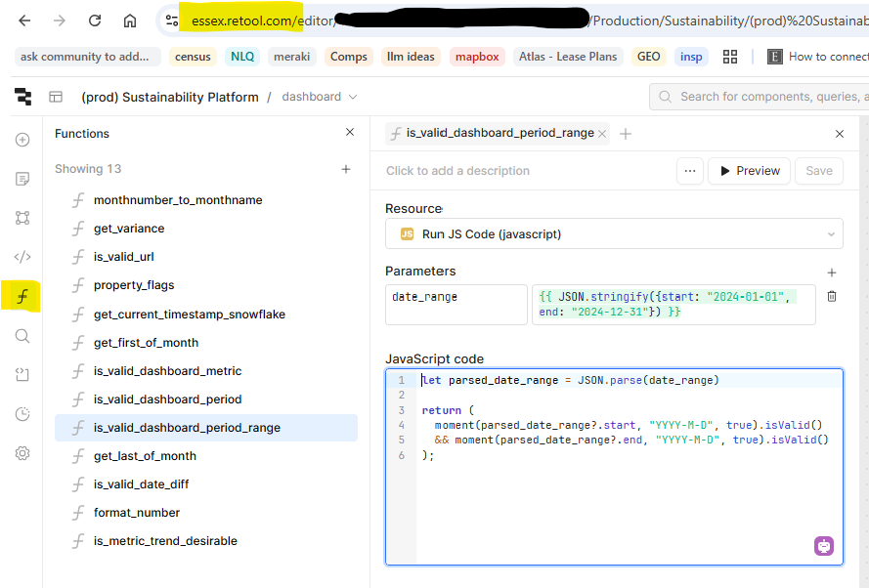Viewport: 869px width, 588px height.
Task: Open the search sidebar icon
Action: point(22,336)
